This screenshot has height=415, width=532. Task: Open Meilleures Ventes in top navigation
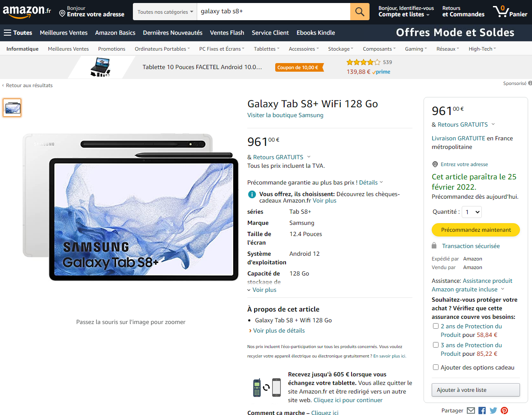[63, 33]
